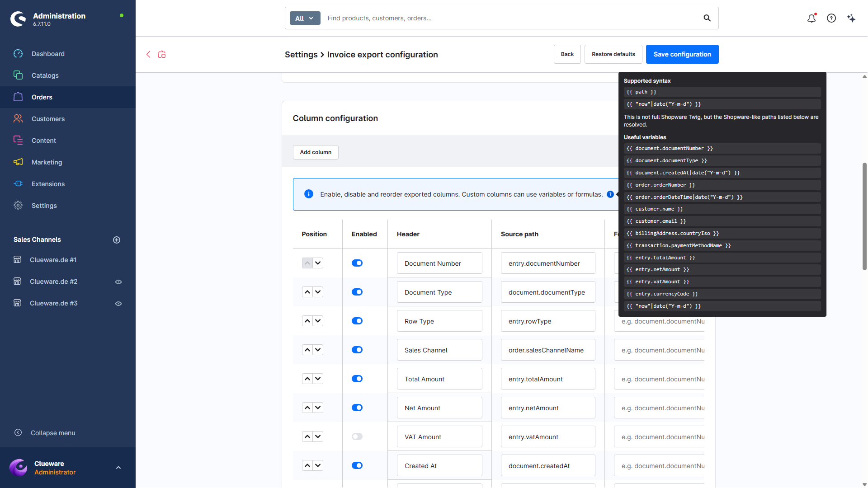The height and width of the screenshot is (488, 868).
Task: Click the storefront icon for Clueware.de #1
Action: pyautogui.click(x=17, y=260)
